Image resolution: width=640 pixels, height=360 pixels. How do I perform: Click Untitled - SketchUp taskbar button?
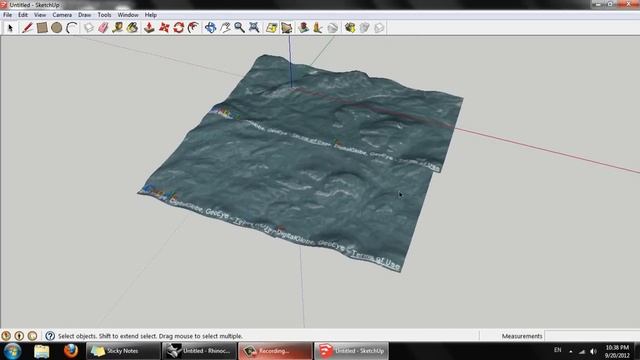tap(351, 351)
